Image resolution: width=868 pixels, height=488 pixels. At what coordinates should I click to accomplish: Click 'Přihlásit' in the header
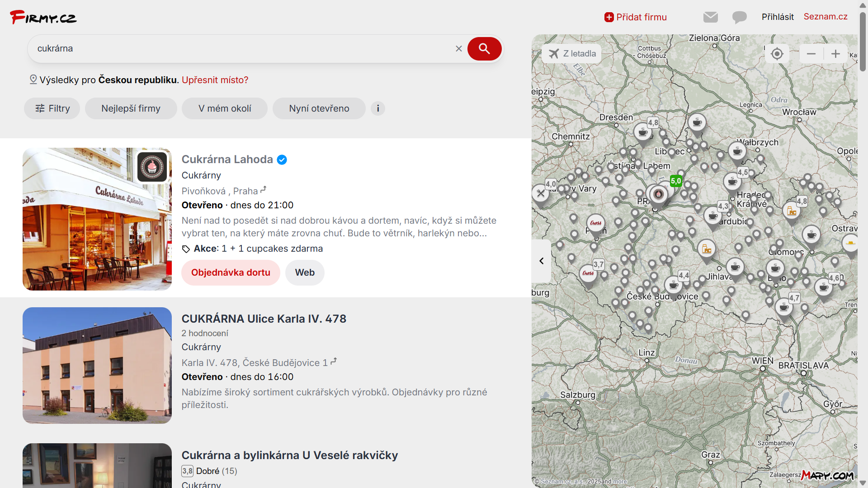pyautogui.click(x=777, y=17)
